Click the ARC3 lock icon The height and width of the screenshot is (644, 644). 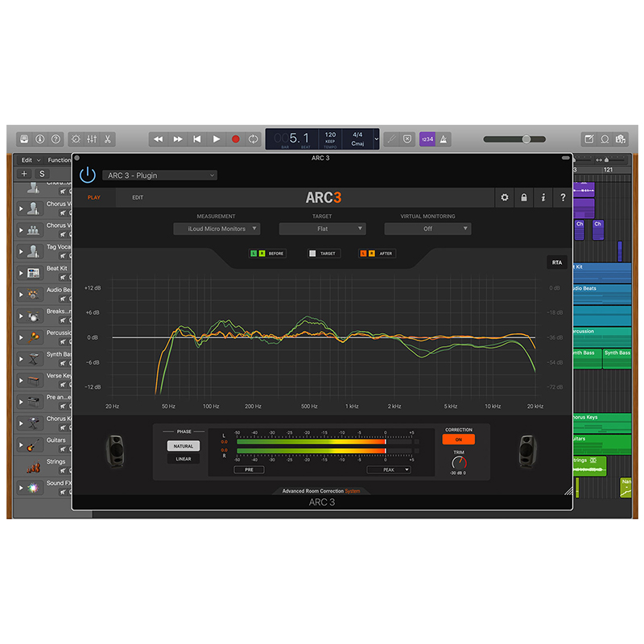tap(524, 197)
